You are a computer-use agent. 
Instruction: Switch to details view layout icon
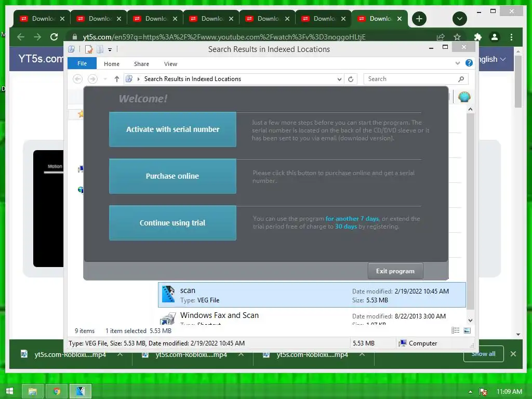coord(455,330)
